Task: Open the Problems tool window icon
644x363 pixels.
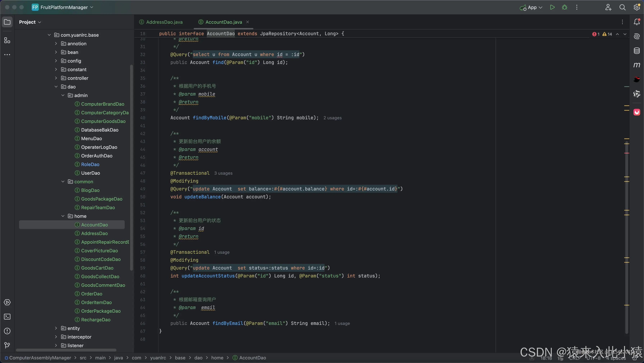Action: (7, 331)
